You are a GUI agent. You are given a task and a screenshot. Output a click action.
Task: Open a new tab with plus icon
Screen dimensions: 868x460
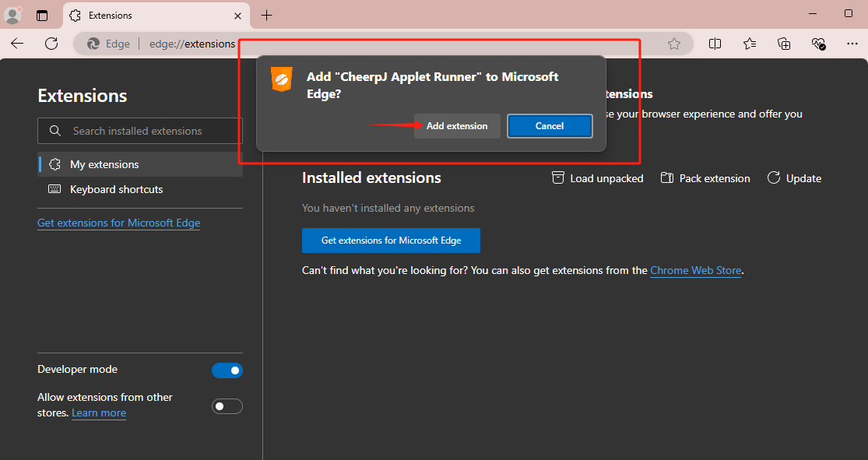point(267,15)
